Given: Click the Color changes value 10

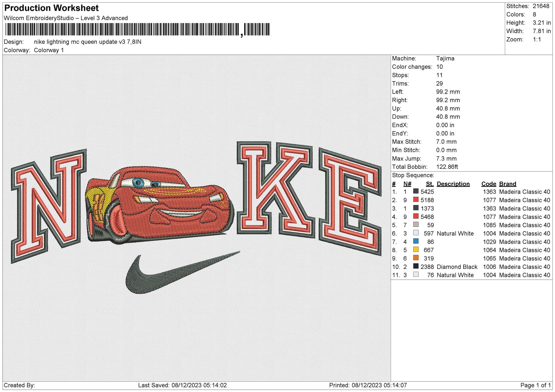Looking at the screenshot, I should coord(439,67).
